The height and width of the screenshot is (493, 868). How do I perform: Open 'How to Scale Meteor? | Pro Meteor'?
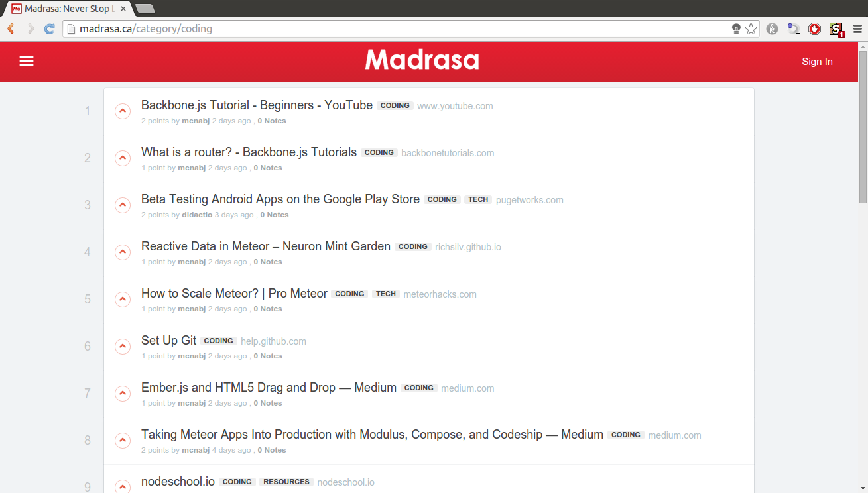[x=234, y=294]
